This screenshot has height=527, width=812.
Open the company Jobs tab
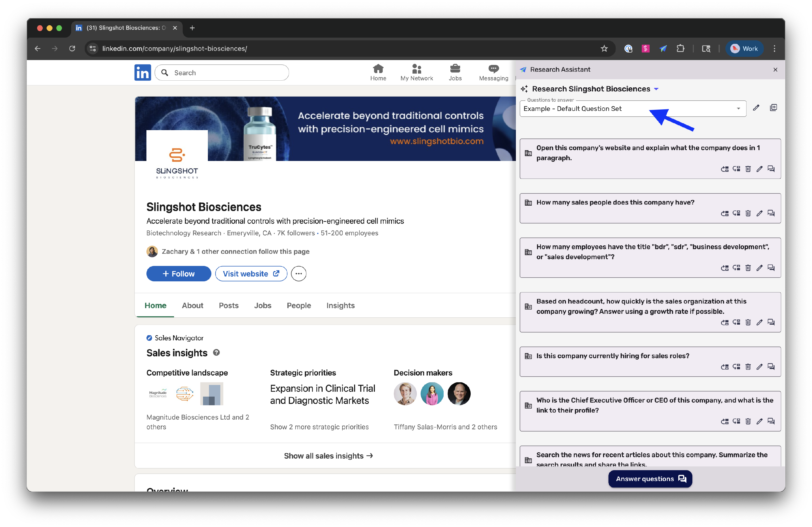[262, 306]
